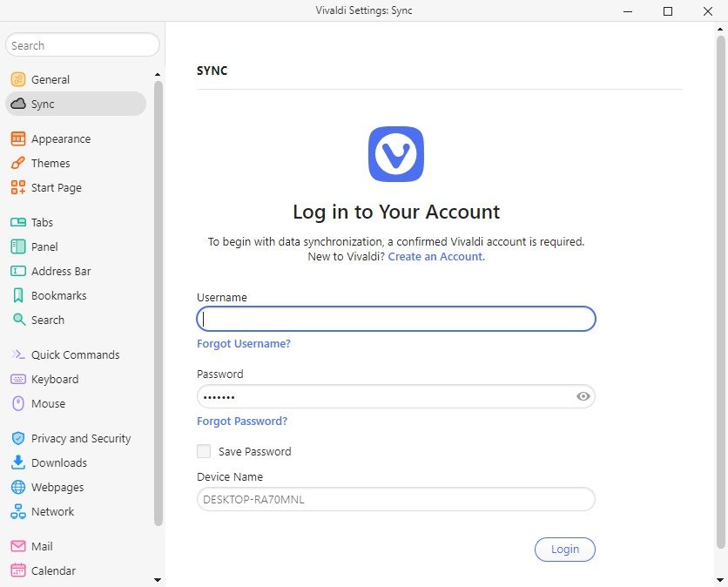Image resolution: width=728 pixels, height=587 pixels.
Task: Switch to the General settings section
Action: [17, 79]
